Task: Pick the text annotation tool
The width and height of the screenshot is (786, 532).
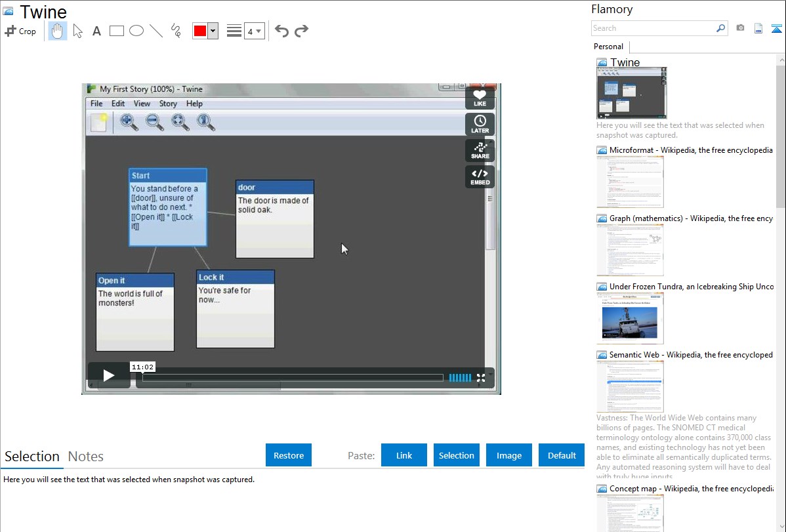Action: pyautogui.click(x=96, y=31)
